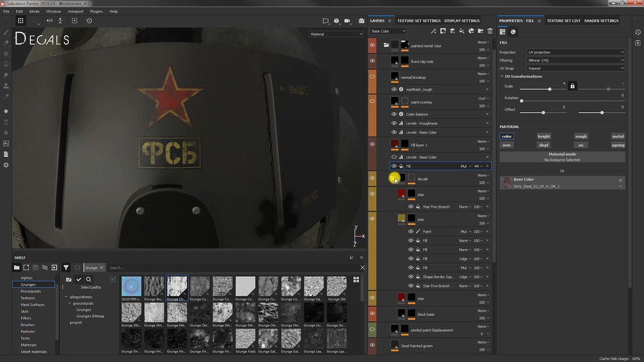Switch to Texture Set Settings tab
The width and height of the screenshot is (644, 362).
(418, 21)
